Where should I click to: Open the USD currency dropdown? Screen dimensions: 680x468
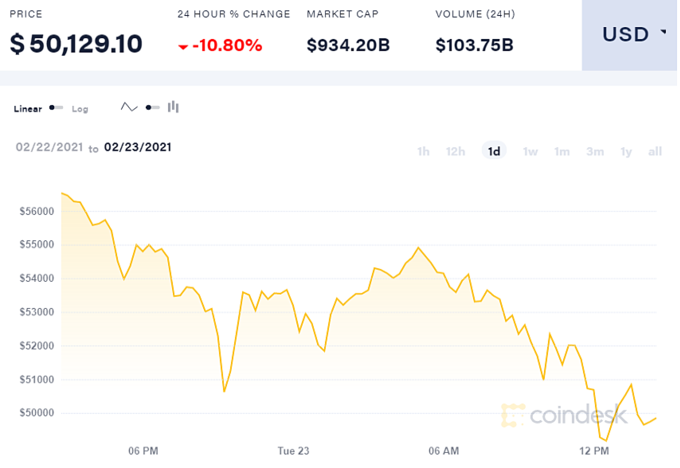click(x=628, y=35)
